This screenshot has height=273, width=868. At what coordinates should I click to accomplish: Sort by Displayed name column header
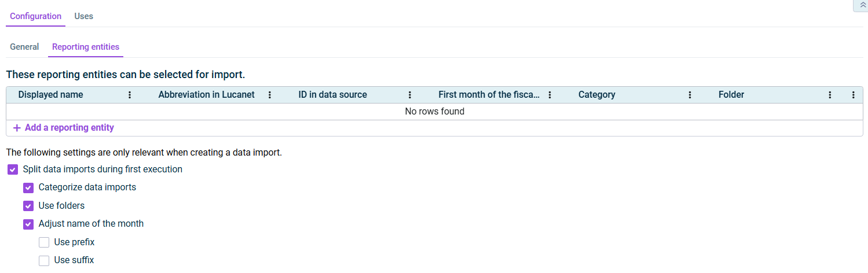50,95
